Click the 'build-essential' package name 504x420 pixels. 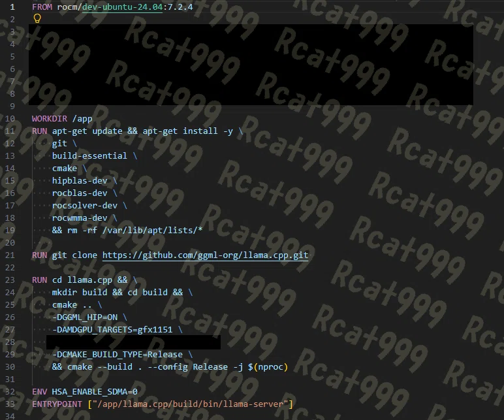[x=89, y=155]
